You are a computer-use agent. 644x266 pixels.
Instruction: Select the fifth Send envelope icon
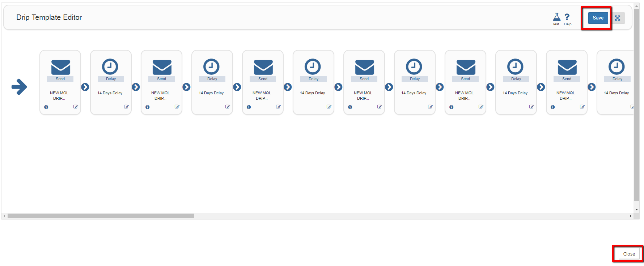coord(466,67)
